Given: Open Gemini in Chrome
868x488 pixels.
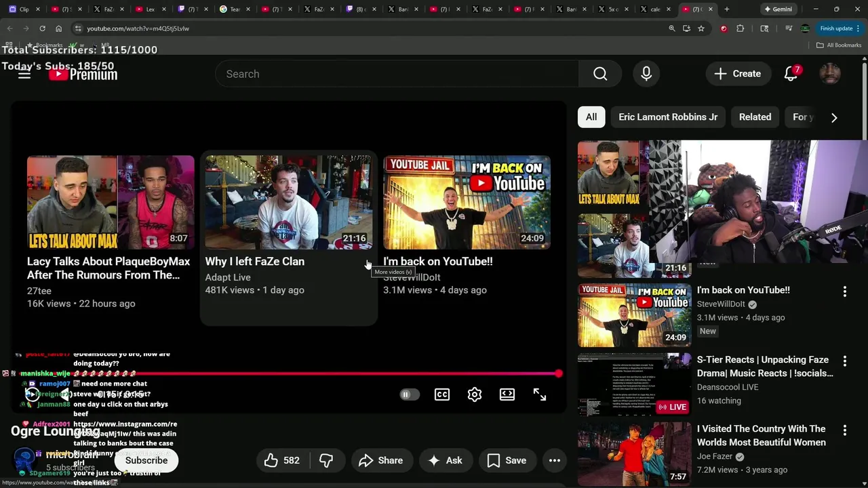Looking at the screenshot, I should 778,9.
